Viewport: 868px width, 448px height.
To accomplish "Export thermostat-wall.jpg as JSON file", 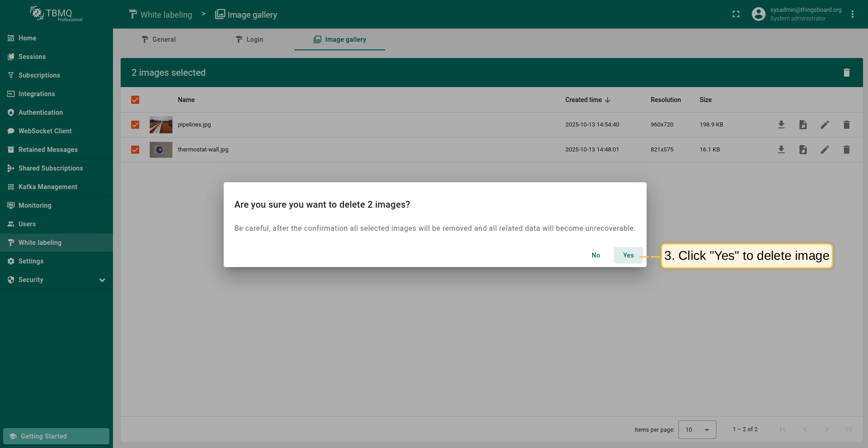I will pyautogui.click(x=803, y=150).
